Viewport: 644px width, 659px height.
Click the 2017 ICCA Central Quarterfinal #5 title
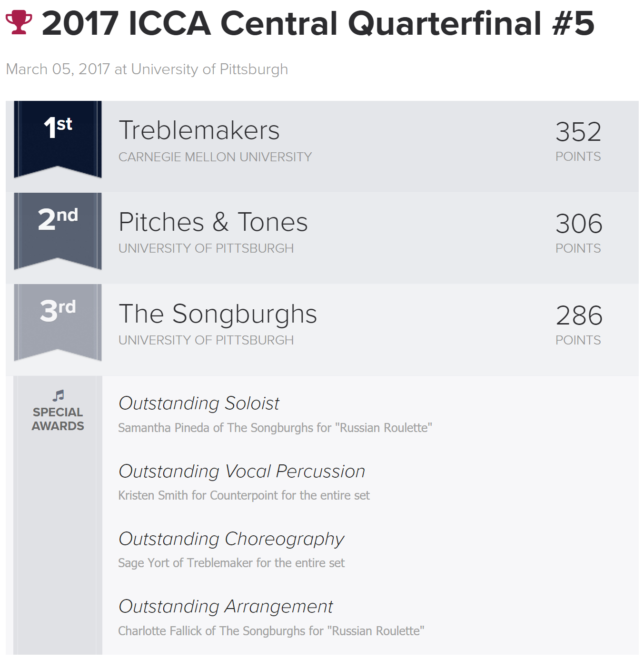click(318, 23)
